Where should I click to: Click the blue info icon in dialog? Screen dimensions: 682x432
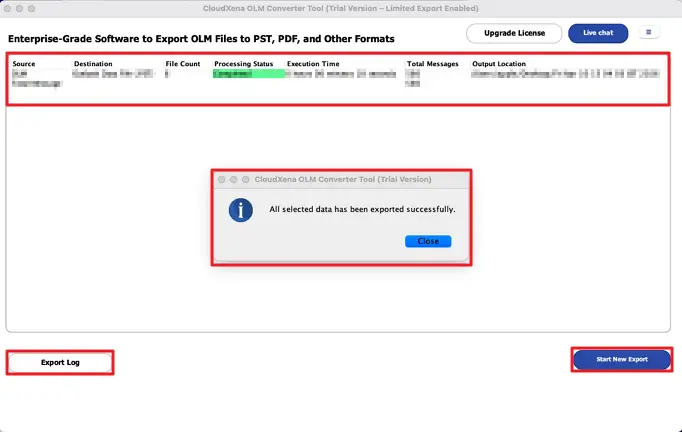(x=241, y=210)
